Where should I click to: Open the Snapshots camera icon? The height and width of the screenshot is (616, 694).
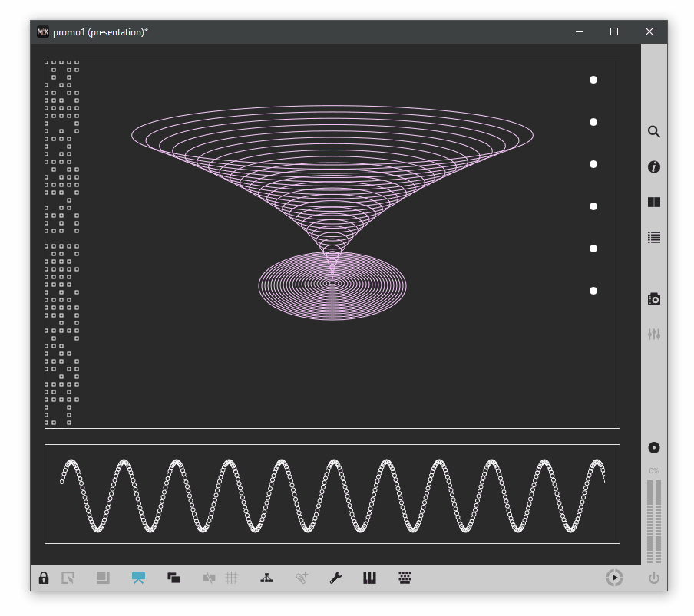tap(653, 299)
